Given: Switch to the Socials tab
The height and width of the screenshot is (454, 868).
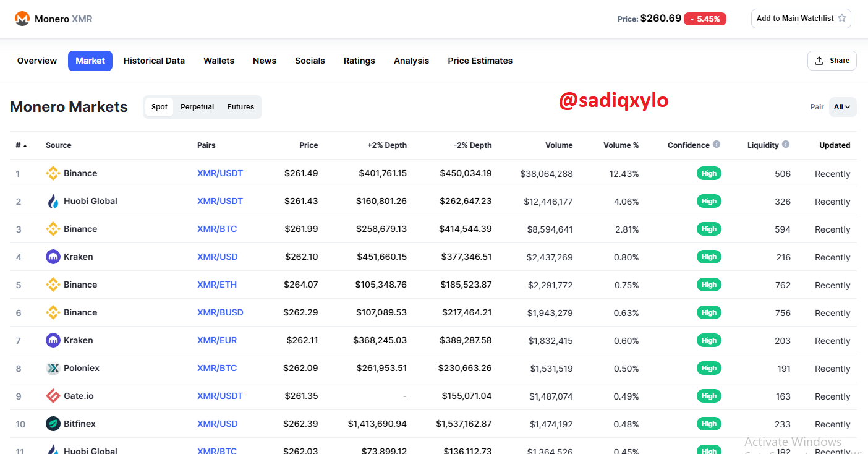Looking at the screenshot, I should coord(310,61).
